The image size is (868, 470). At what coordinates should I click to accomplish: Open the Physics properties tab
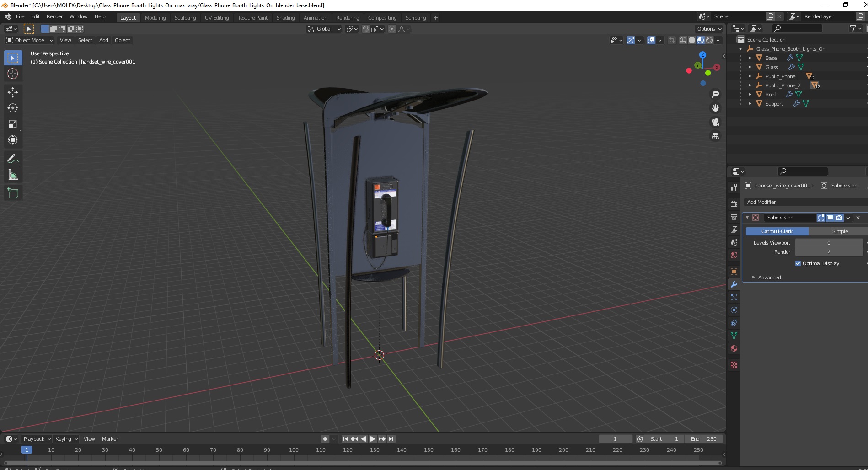pos(734,310)
